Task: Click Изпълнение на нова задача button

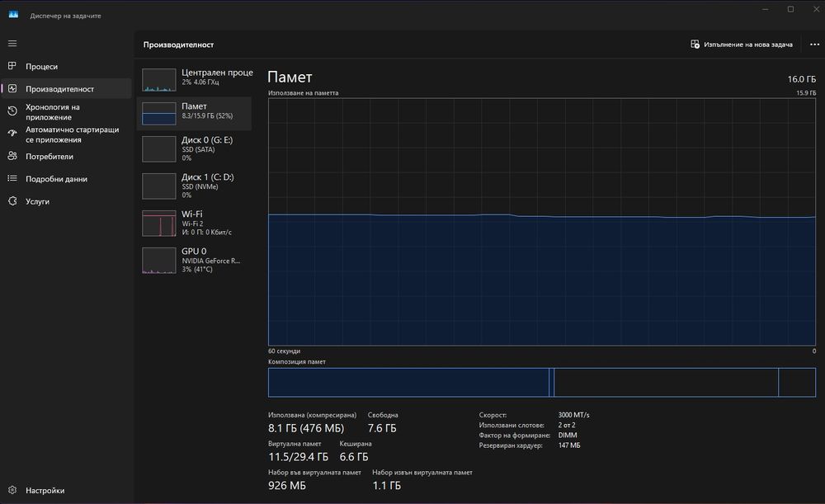Action: click(742, 45)
